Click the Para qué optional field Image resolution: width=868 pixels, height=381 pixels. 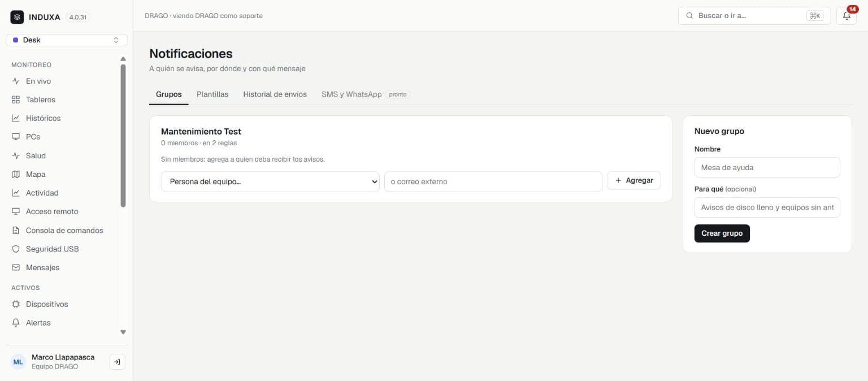767,207
